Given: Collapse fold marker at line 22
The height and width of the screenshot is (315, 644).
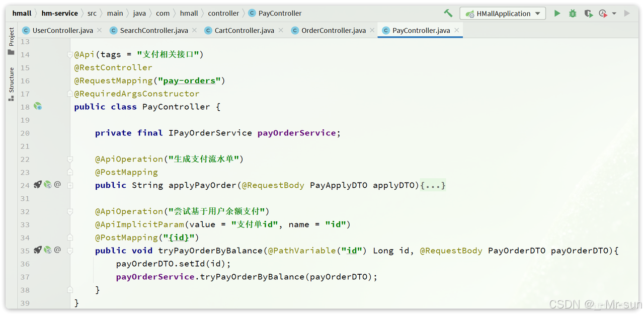Looking at the screenshot, I should coord(70,159).
